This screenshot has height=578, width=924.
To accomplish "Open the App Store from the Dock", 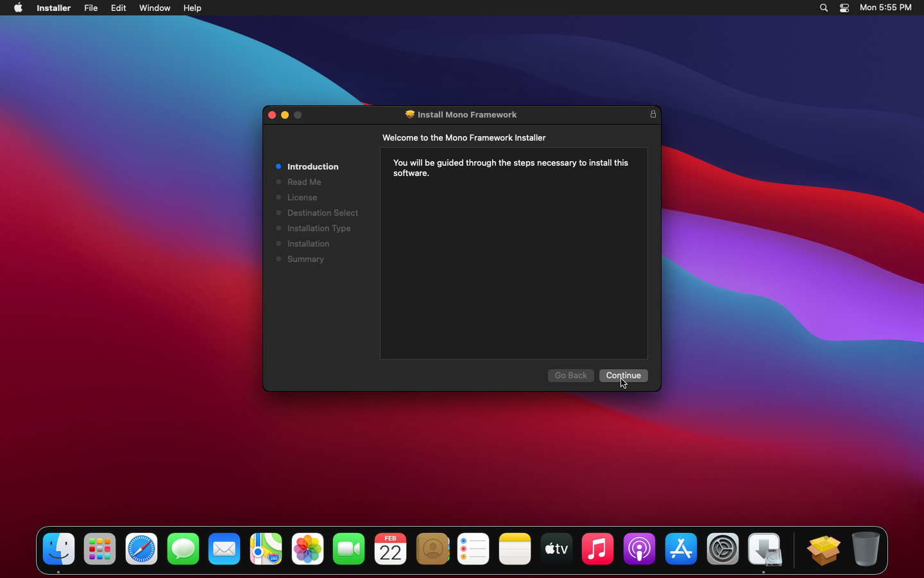I will (681, 549).
